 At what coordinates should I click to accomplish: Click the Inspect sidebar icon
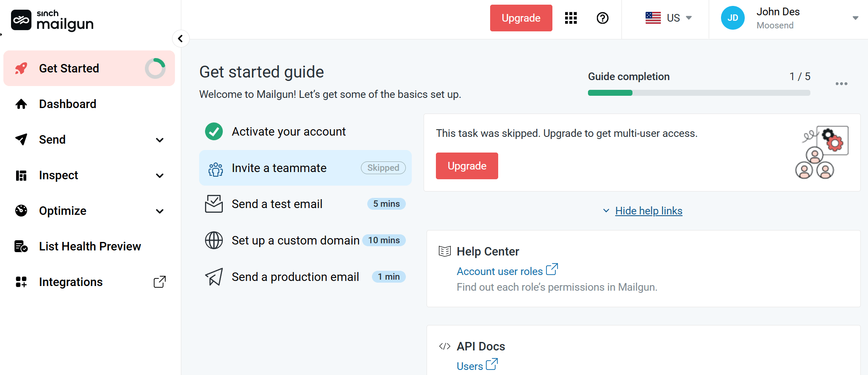21,175
